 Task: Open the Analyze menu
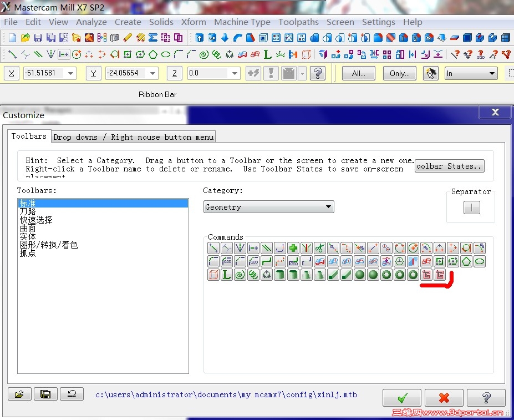(91, 22)
